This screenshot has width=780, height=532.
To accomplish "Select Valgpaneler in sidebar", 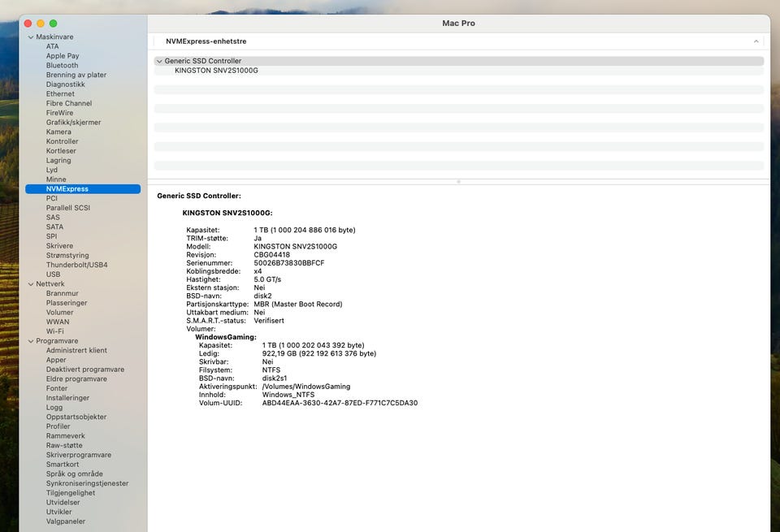I will [x=66, y=521].
